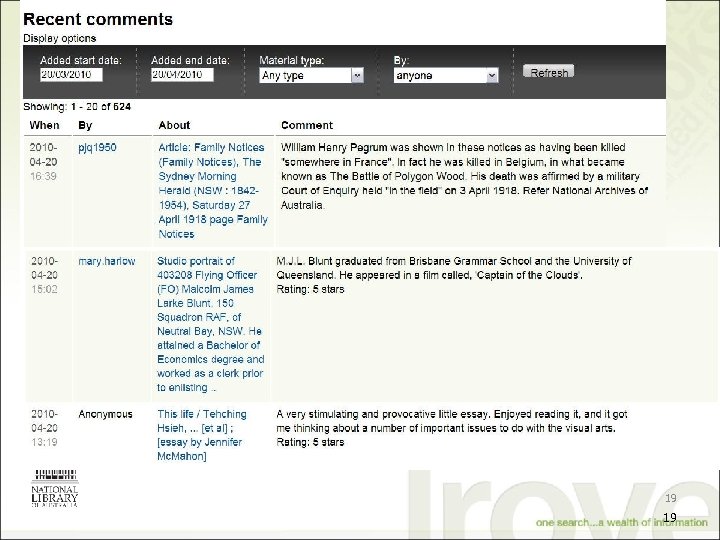Click the About column header

tap(174, 125)
